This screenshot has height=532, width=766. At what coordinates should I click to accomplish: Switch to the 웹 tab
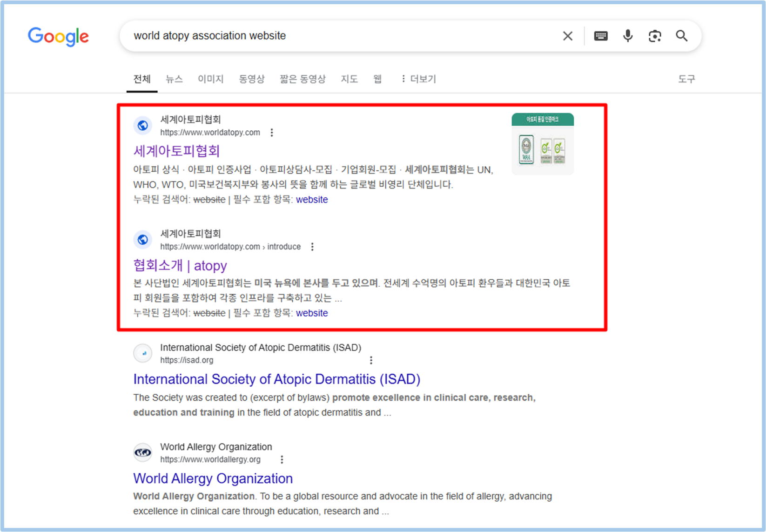(x=377, y=79)
